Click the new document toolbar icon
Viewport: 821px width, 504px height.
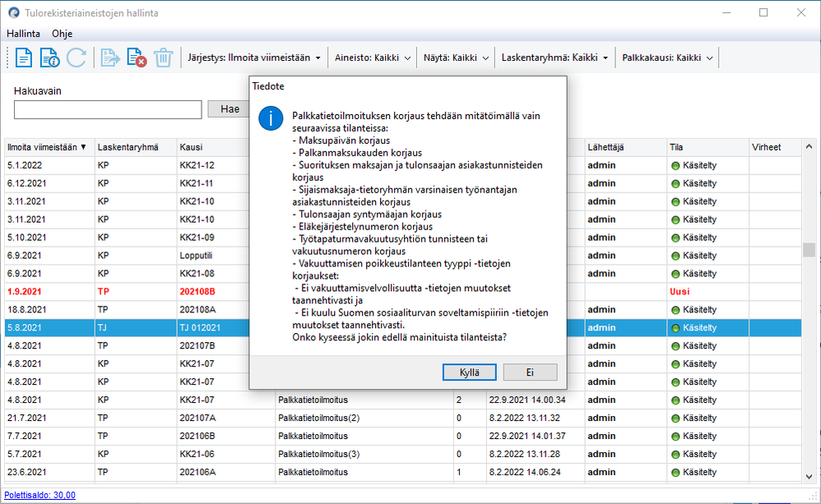pos(24,58)
